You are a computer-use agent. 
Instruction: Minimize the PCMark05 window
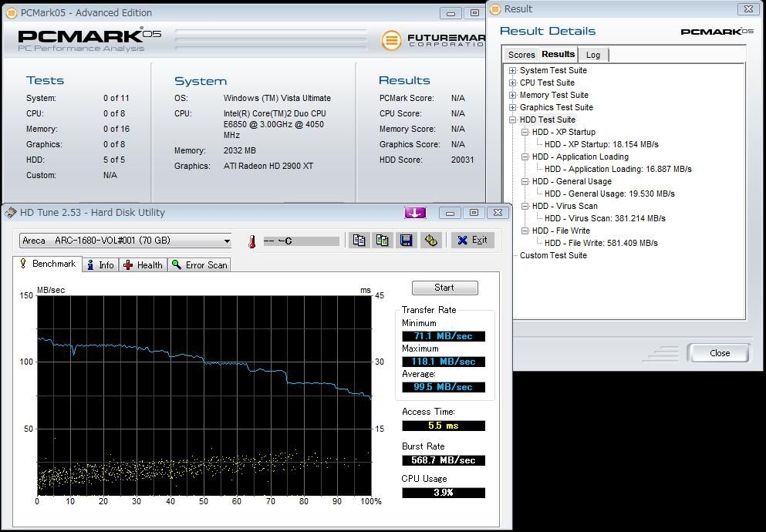point(450,13)
